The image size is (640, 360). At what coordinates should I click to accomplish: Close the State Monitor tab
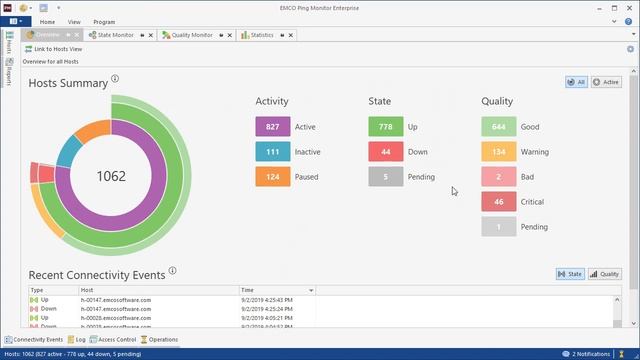[151, 36]
